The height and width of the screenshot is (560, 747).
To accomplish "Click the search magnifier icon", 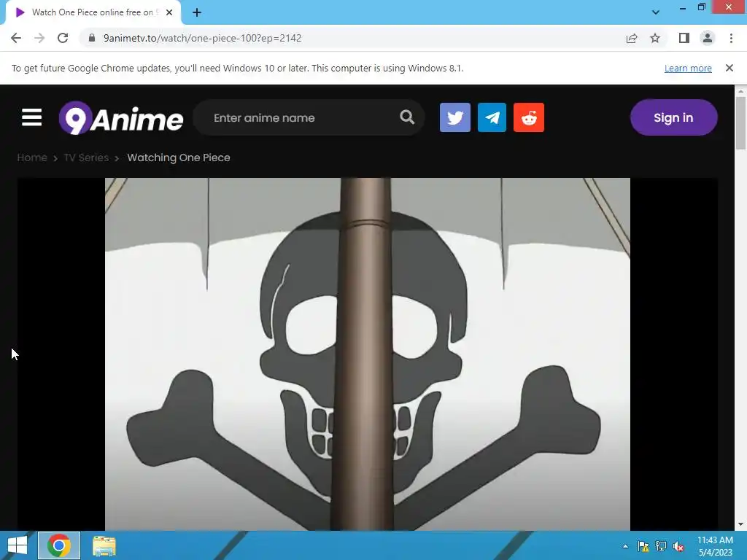I will pos(407,117).
